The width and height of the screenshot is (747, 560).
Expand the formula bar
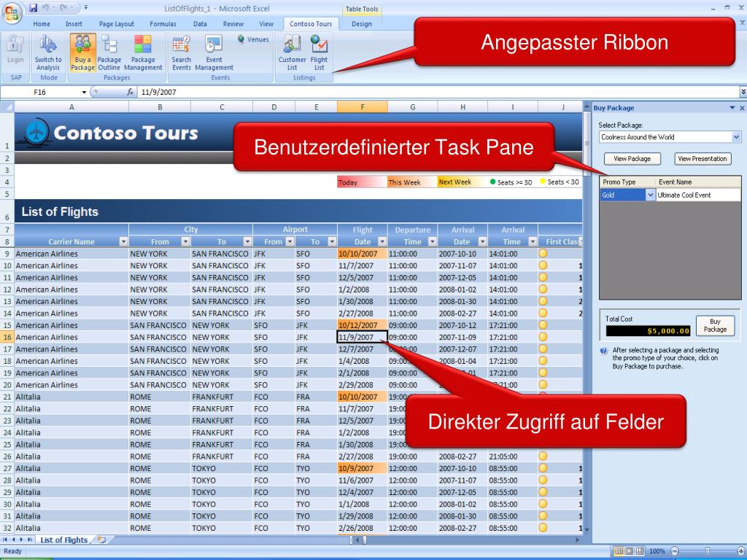tap(743, 91)
